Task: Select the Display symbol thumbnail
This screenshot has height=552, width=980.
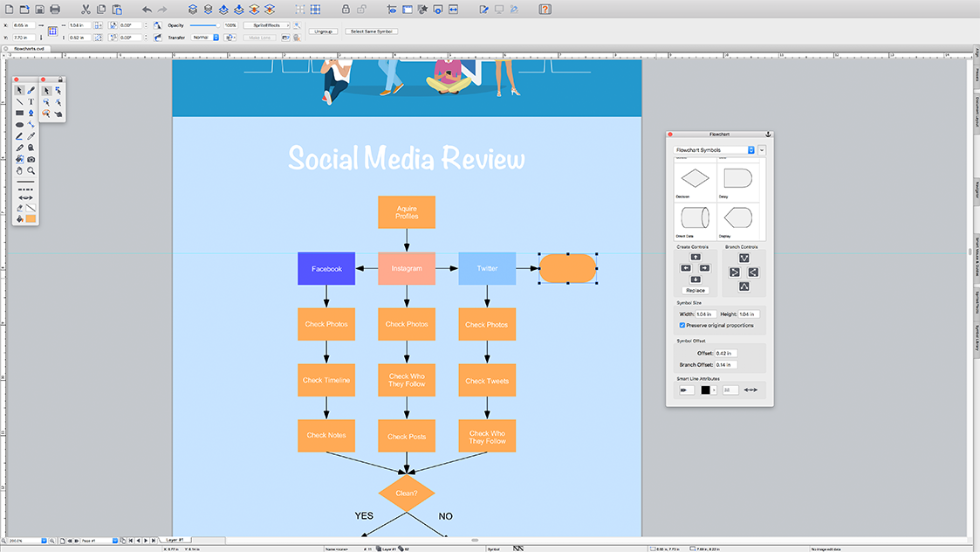Action: pos(737,220)
